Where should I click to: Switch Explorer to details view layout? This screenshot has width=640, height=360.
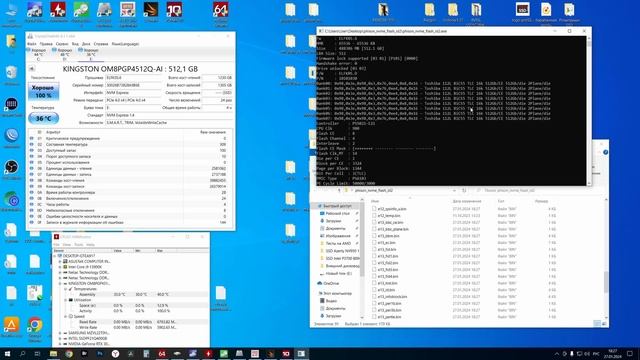coord(597,324)
